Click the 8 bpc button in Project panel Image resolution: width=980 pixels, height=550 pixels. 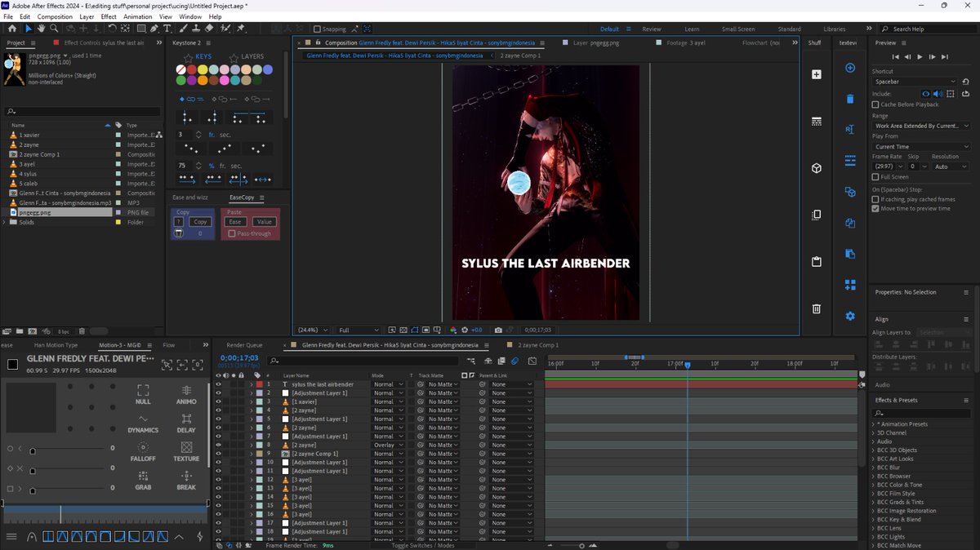(x=63, y=331)
